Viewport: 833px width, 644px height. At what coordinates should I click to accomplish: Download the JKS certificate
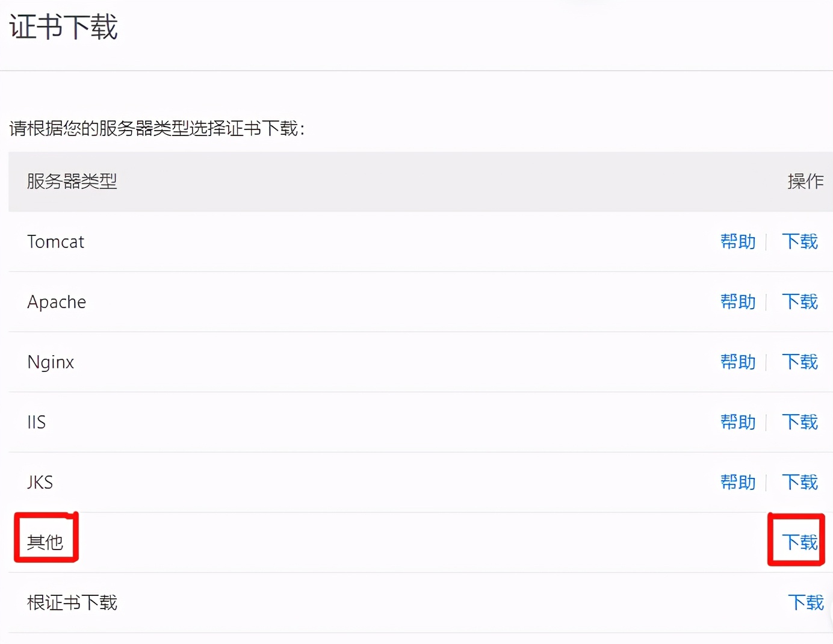pyautogui.click(x=800, y=482)
